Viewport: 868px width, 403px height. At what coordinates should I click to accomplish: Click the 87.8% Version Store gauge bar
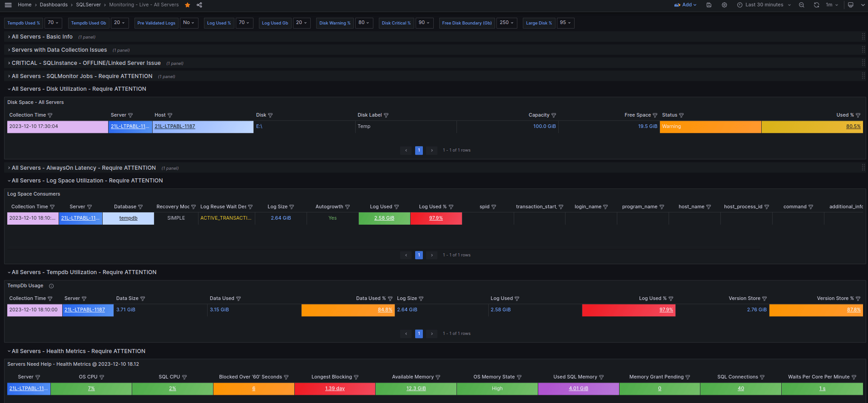tap(816, 310)
